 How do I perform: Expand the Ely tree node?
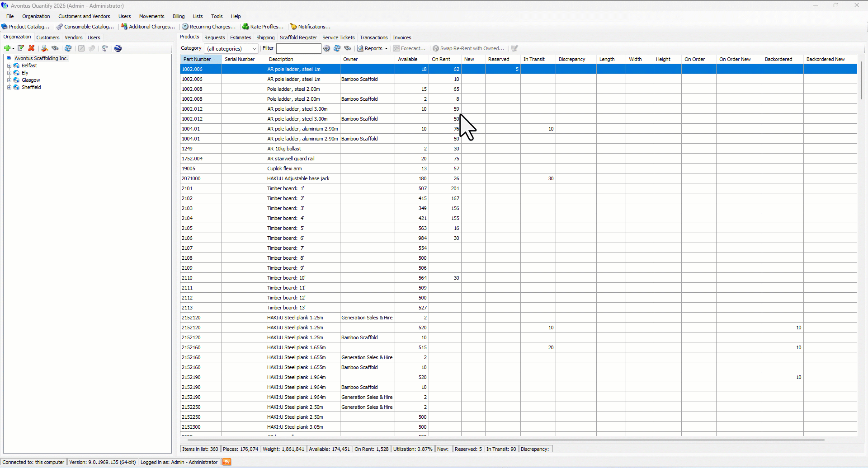coord(9,73)
